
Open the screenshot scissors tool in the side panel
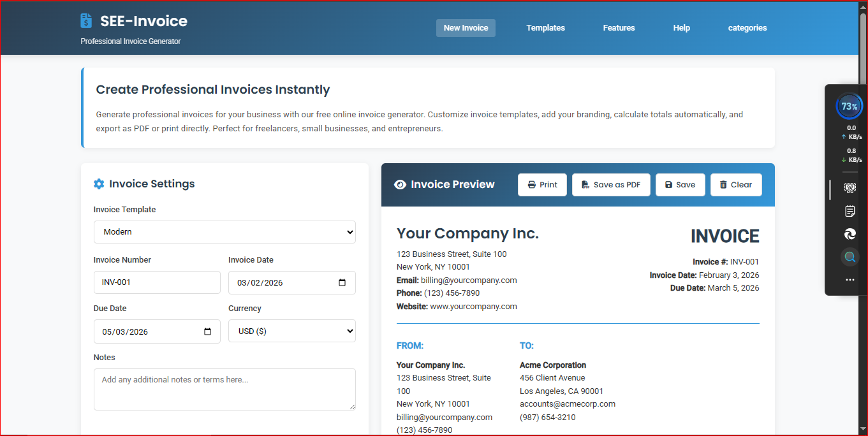click(850, 188)
